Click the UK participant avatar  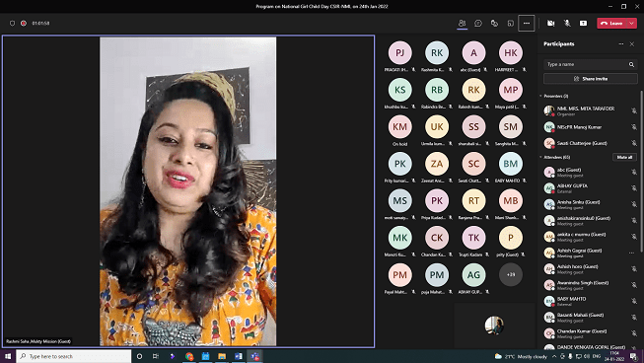pyautogui.click(x=437, y=126)
